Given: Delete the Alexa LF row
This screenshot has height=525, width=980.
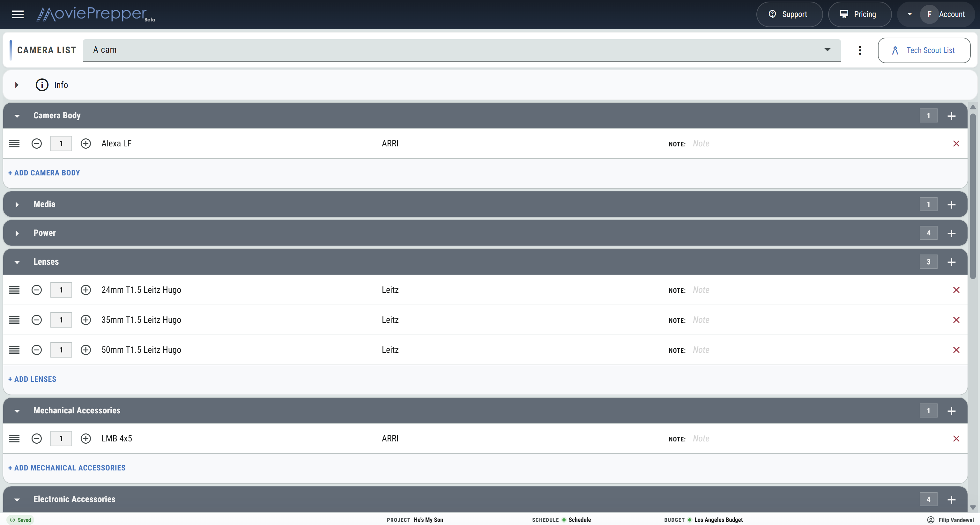Looking at the screenshot, I should (x=956, y=144).
